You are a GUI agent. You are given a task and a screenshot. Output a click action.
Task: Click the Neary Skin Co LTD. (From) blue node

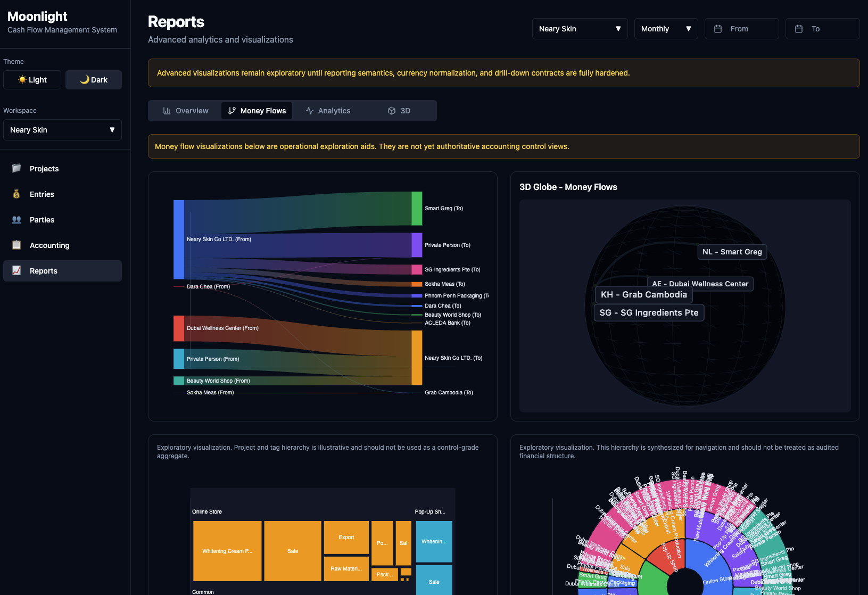[179, 239]
